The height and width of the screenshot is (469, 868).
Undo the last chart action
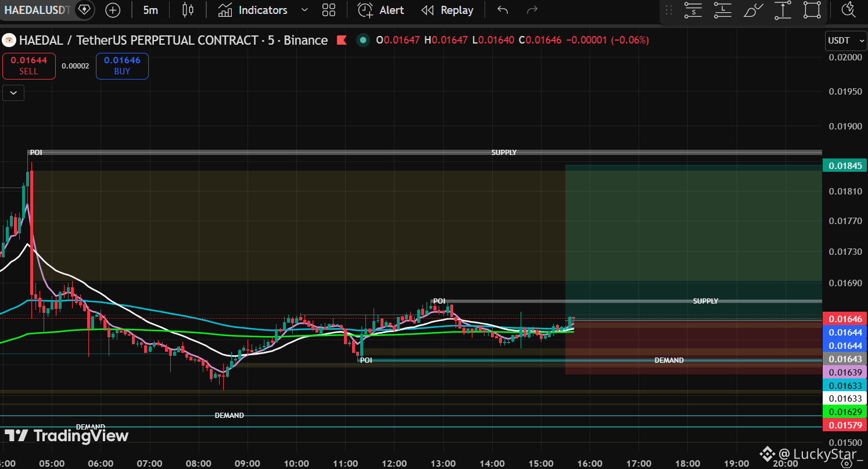pyautogui.click(x=503, y=10)
